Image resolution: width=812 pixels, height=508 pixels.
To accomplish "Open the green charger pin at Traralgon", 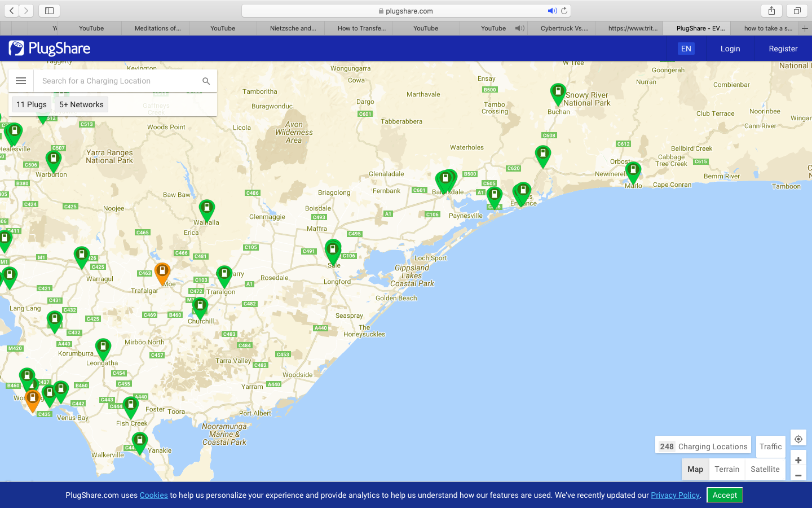I will click(224, 276).
